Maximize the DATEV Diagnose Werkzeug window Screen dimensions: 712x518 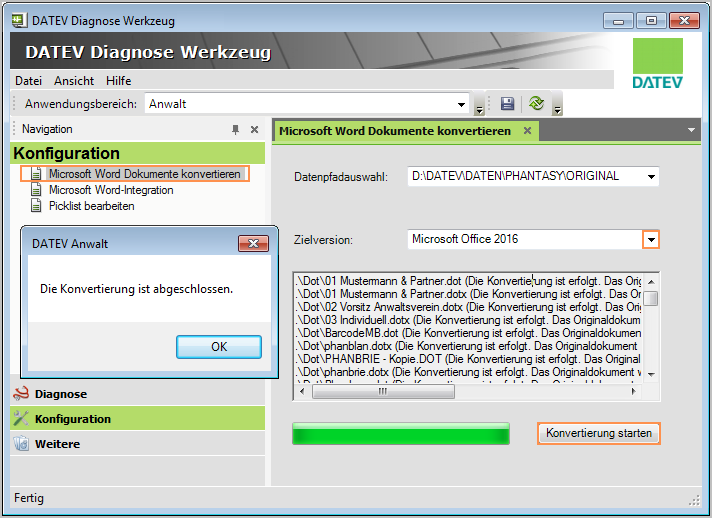(x=651, y=21)
